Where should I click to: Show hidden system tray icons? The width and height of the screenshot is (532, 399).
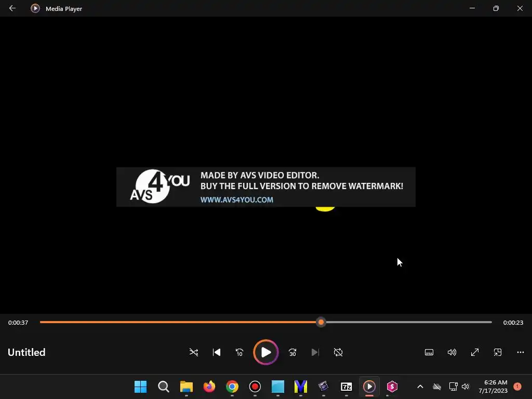[420, 387]
